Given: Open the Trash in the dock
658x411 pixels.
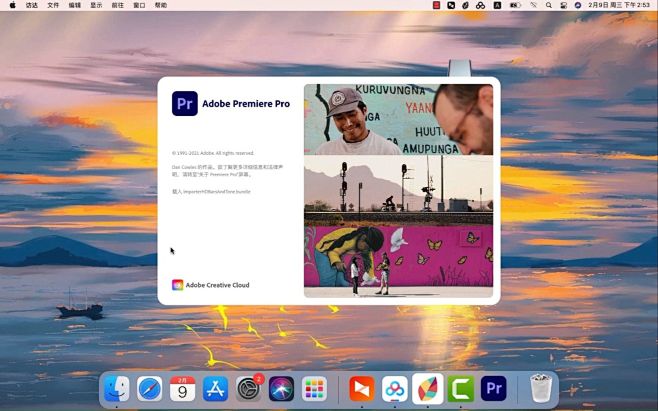Looking at the screenshot, I should point(541,389).
